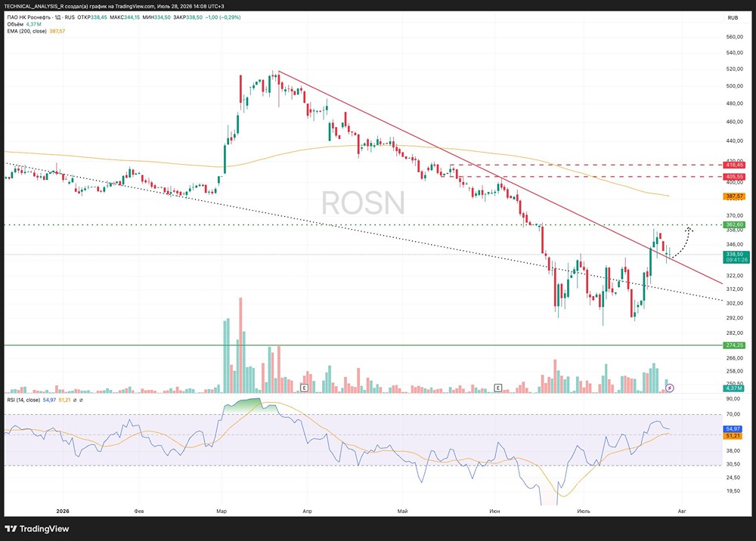Open the RUB currency selector
Viewport: 756px width, 541px height.
click(733, 18)
